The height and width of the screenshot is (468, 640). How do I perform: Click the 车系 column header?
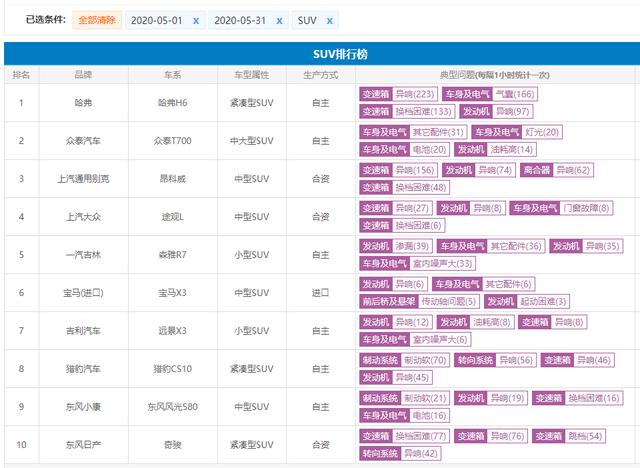(x=173, y=75)
